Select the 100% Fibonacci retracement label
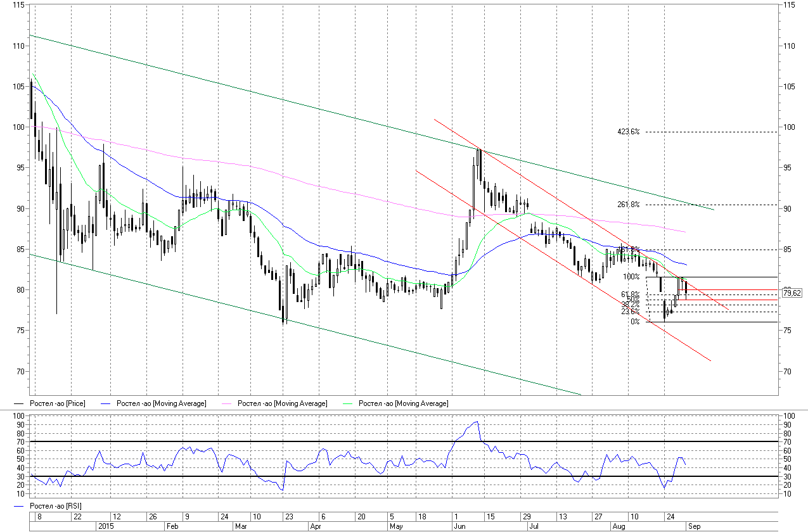Image resolution: width=808 pixels, height=532 pixels. pyautogui.click(x=631, y=277)
